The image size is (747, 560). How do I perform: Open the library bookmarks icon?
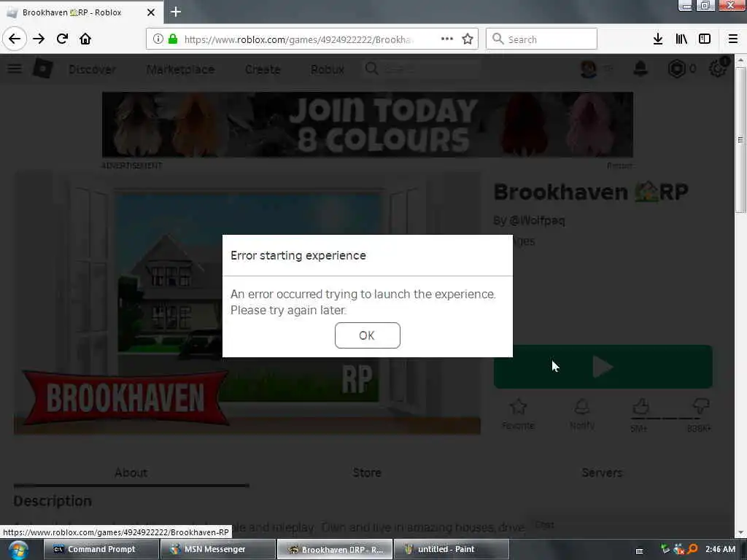pos(681,39)
